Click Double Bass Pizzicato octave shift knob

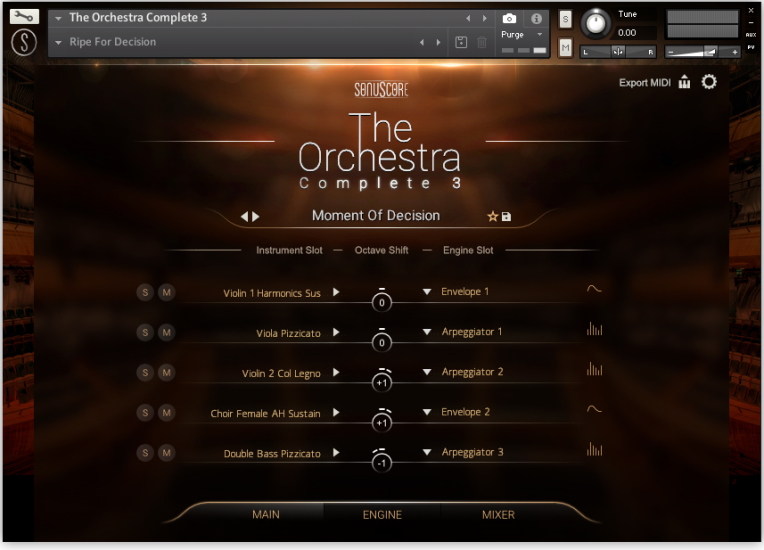(x=382, y=463)
